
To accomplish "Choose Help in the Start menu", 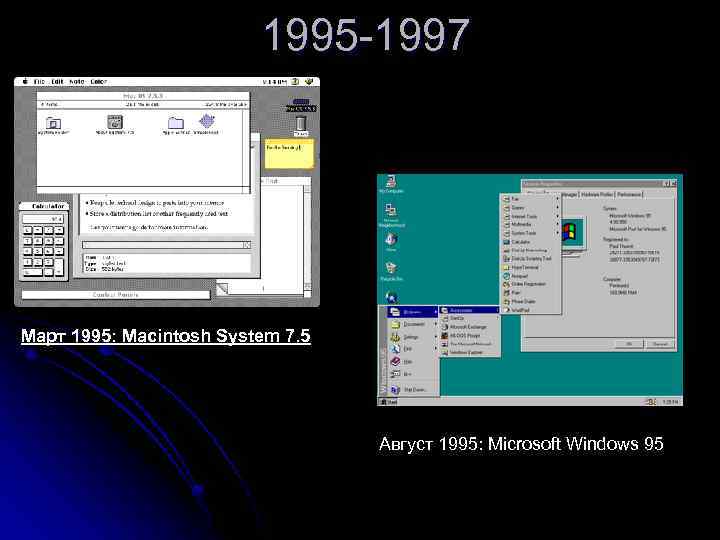I will [413, 361].
